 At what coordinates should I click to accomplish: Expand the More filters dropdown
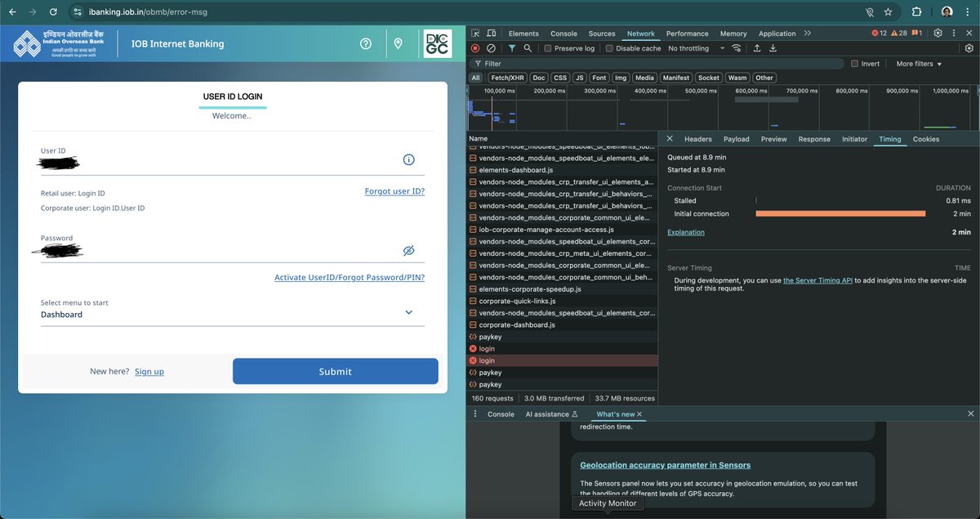pyautogui.click(x=919, y=64)
